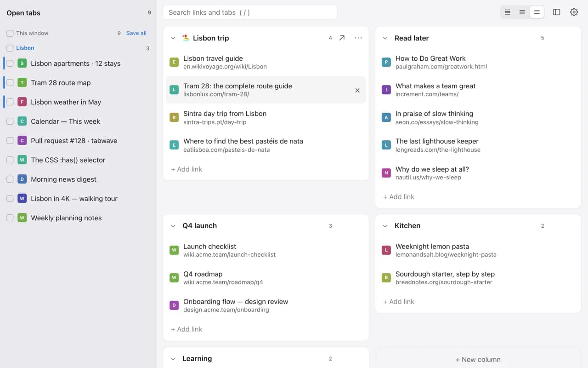The width and height of the screenshot is (588, 368).
Task: Click favicon of Lisbon apartments tab
Action: point(22,63)
